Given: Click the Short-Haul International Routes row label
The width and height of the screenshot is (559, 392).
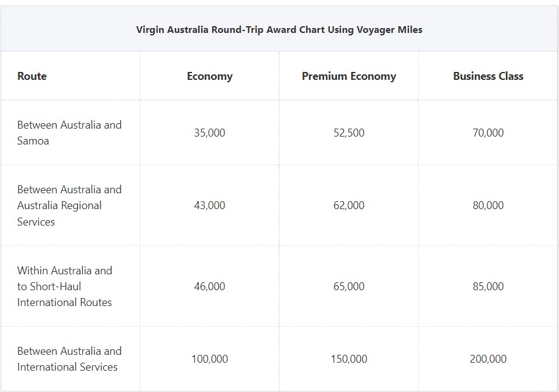Looking at the screenshot, I should 65,287.
